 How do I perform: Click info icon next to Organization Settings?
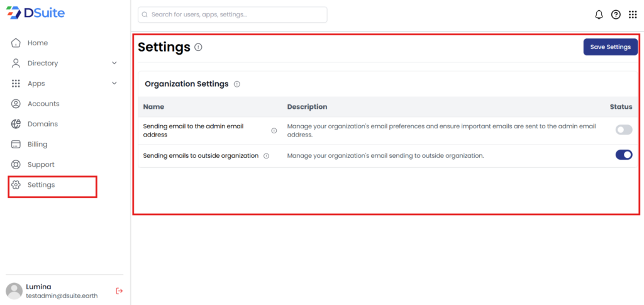pyautogui.click(x=236, y=84)
